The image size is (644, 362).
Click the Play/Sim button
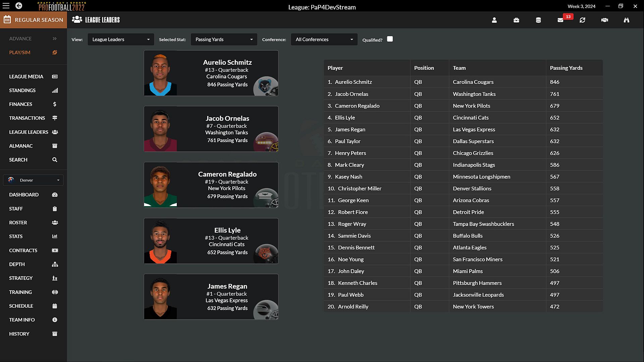[x=20, y=53]
